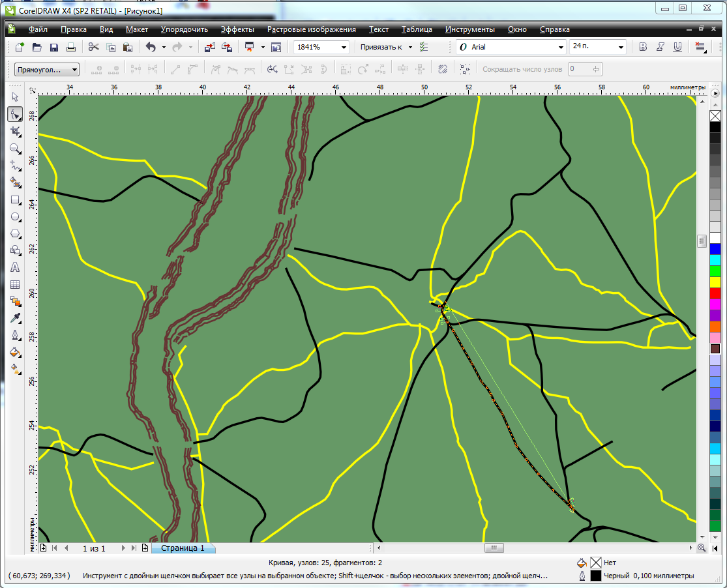Select the Outline pen tool
Viewport: 727px width, 588px height.
point(15,335)
